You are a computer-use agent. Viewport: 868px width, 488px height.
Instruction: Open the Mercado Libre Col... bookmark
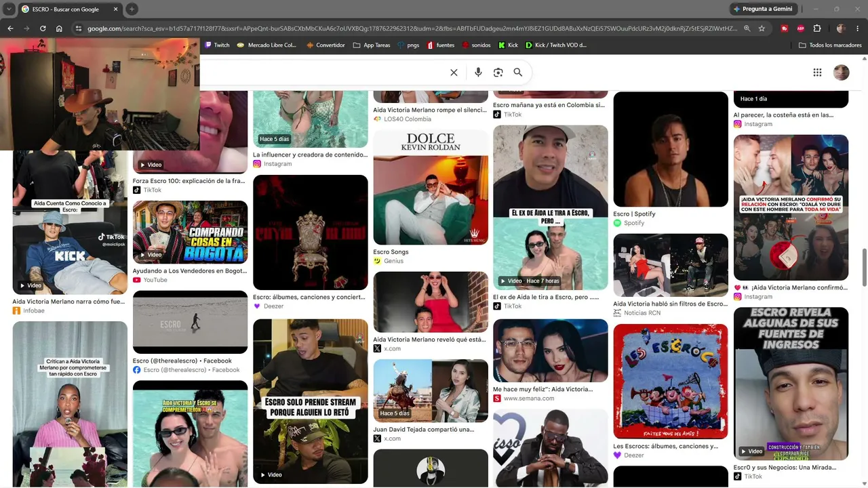[x=267, y=45]
